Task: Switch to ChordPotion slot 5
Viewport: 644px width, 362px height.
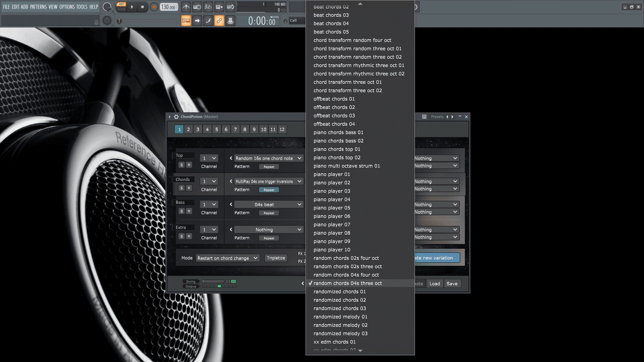Action: 217,129
